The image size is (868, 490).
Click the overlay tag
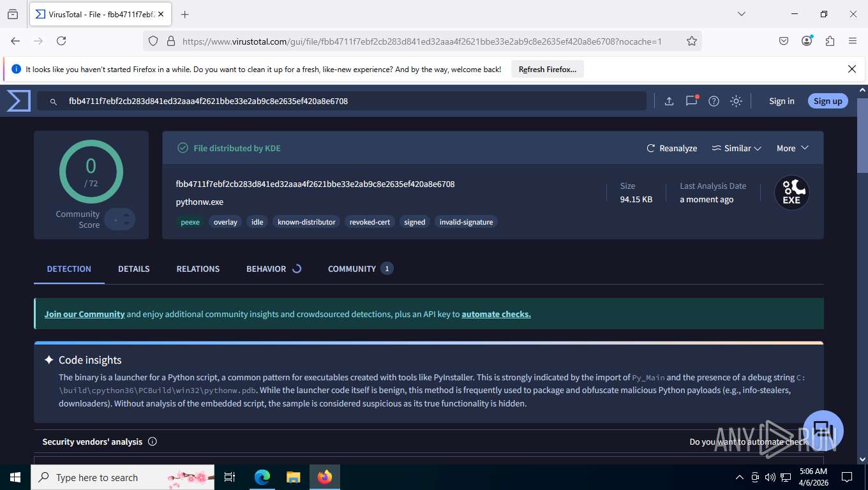(225, 222)
